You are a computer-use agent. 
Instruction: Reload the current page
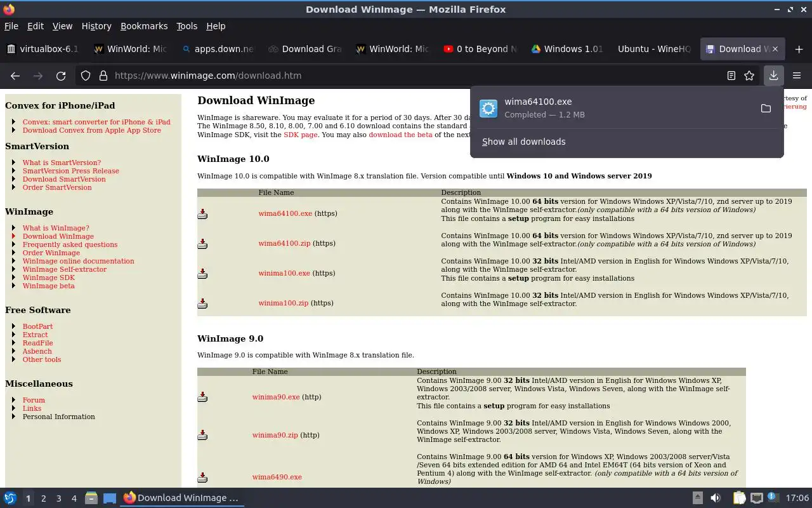tap(61, 76)
